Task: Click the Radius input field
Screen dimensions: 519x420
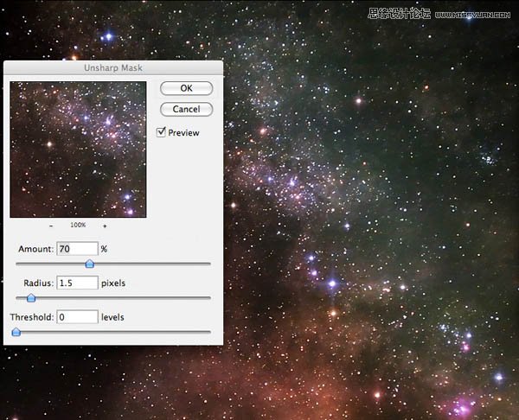Action: [x=78, y=283]
